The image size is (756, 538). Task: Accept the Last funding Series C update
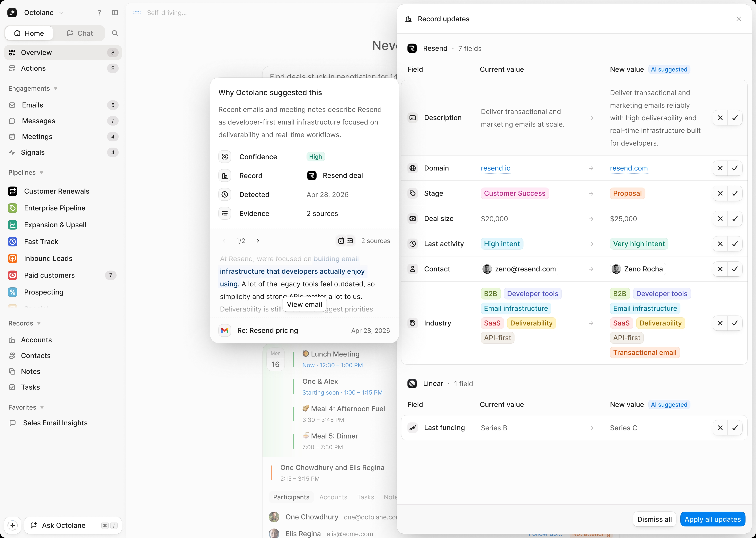pyautogui.click(x=735, y=428)
